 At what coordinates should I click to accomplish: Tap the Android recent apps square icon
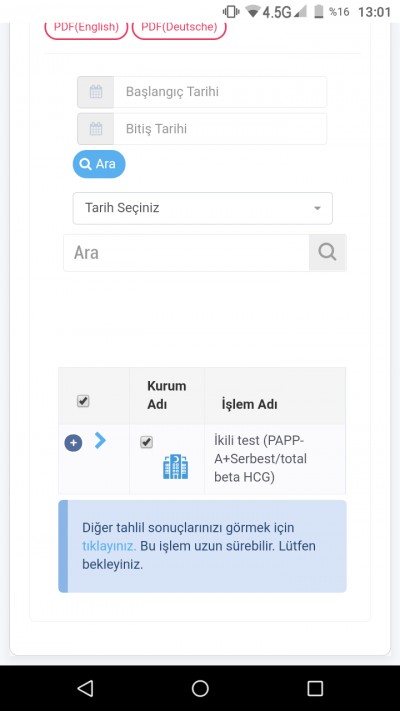click(315, 688)
